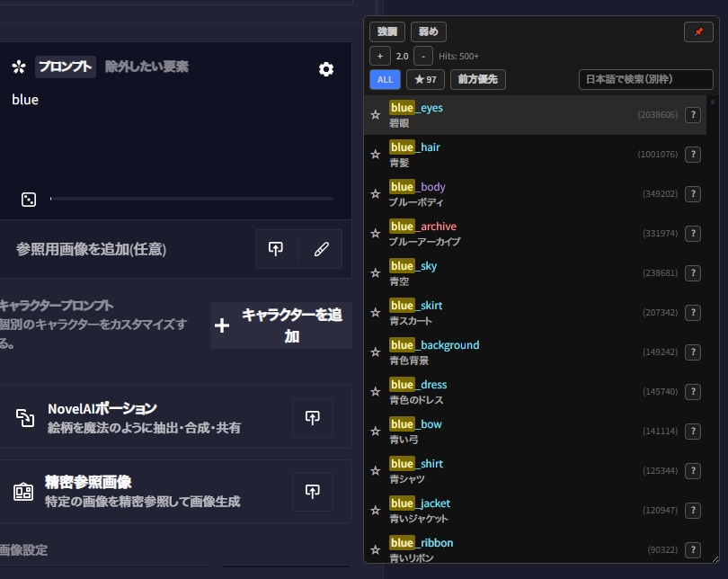Switch to the 除外したい要素 tab

pyautogui.click(x=135, y=67)
